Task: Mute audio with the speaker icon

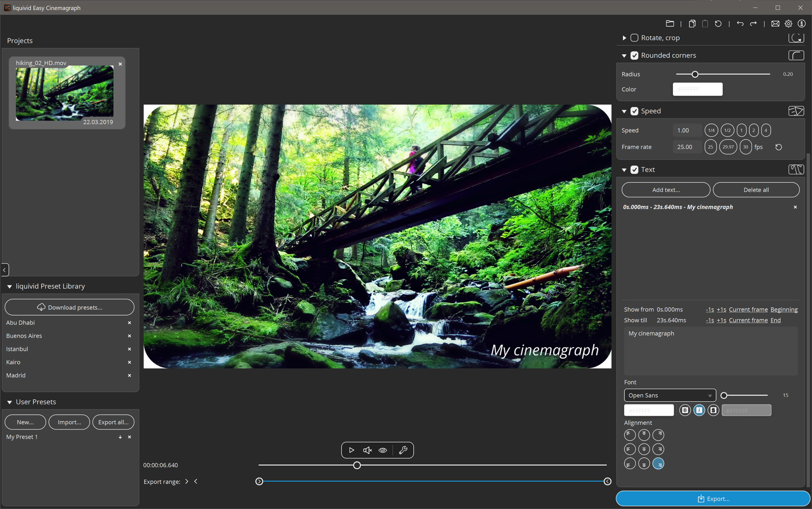Action: (x=367, y=450)
